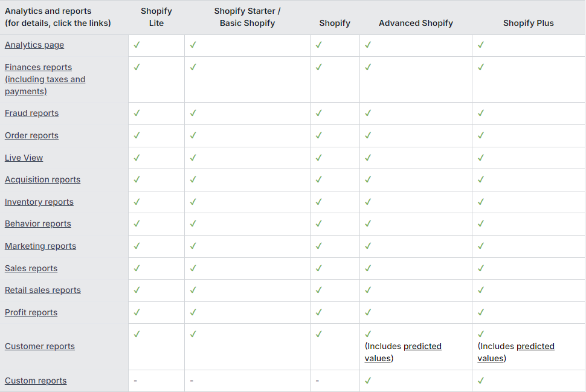Viewport: 586px width, 392px height.
Task: Click Behavior reports checkmark under Shopify Lite
Action: (x=137, y=223)
